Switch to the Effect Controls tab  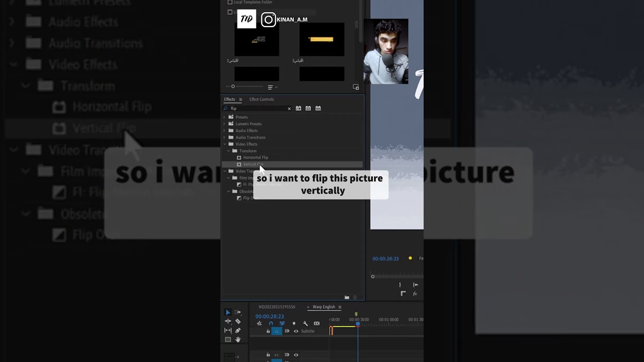pos(262,100)
